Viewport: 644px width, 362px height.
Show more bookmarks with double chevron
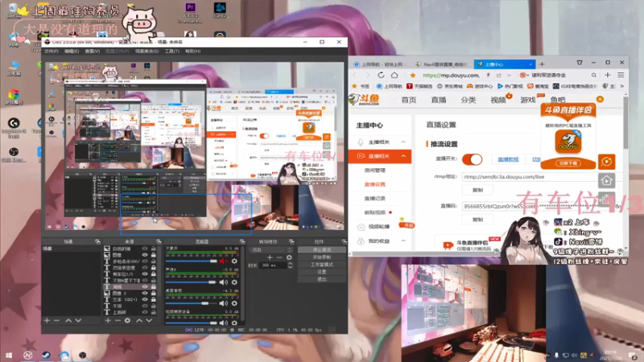621,86
